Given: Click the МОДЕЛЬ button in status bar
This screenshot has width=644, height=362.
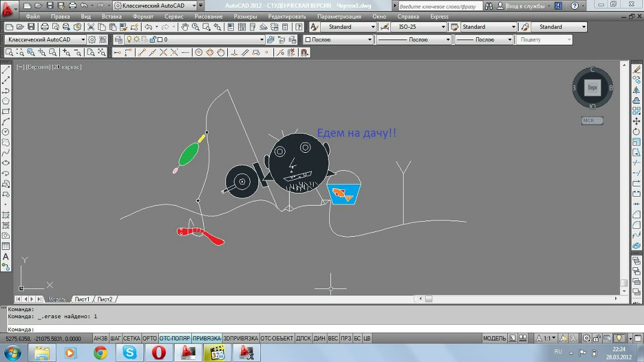Looking at the screenshot, I should pos(495,338).
